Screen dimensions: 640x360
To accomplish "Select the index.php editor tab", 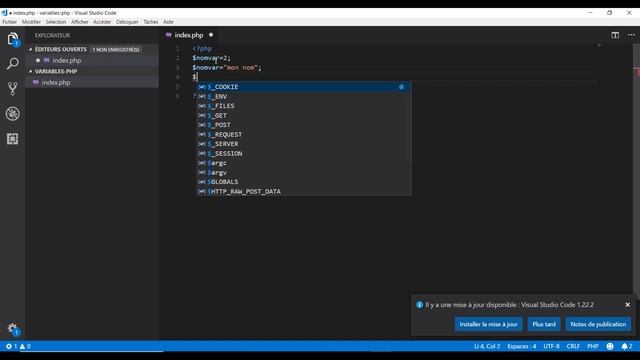I will pyautogui.click(x=188, y=35).
